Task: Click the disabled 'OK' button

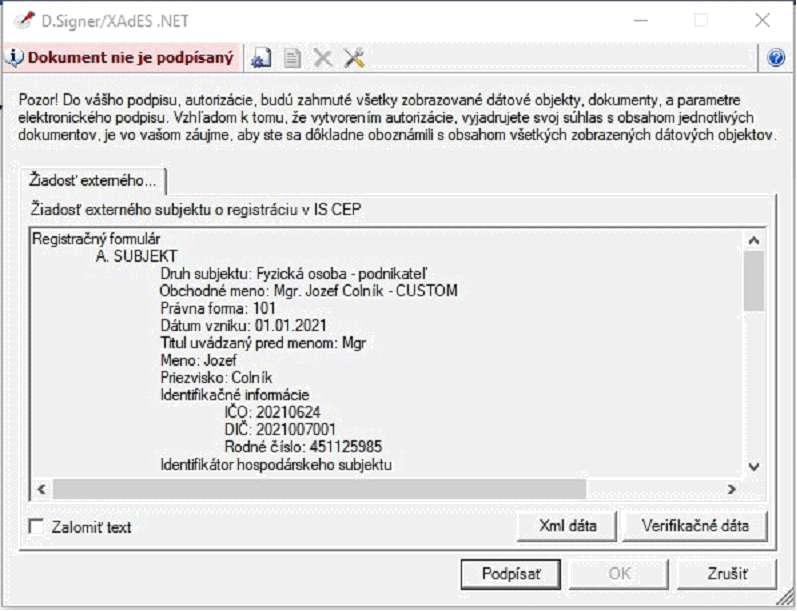Action: pos(619,574)
